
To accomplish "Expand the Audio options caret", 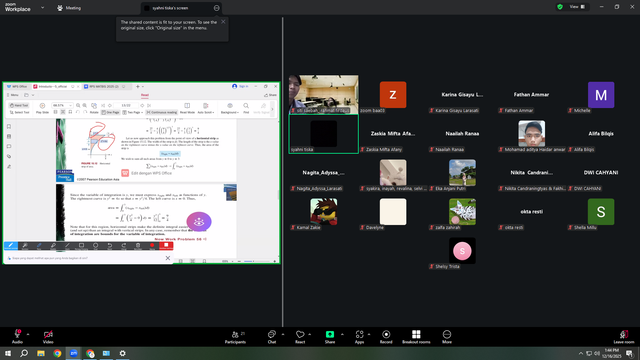I will [x=28, y=334].
